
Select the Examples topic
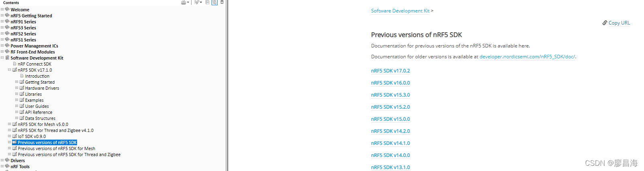(35, 100)
